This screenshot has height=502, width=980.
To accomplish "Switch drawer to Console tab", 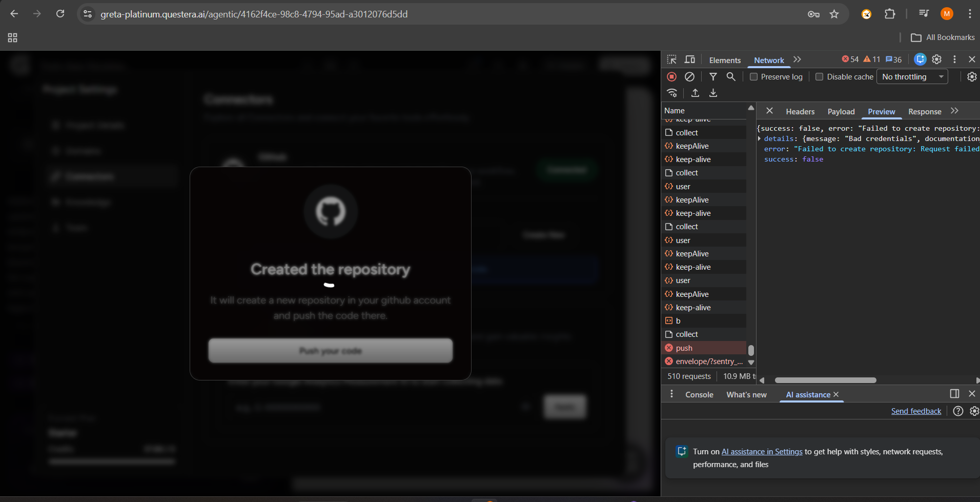I will pyautogui.click(x=699, y=395).
